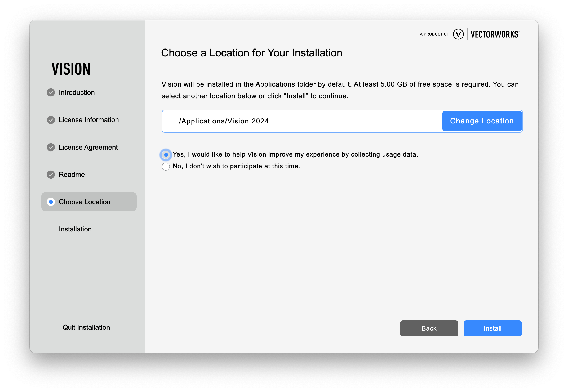The width and height of the screenshot is (568, 392).
Task: Click the Introduction step checkmark icon
Action: click(51, 92)
